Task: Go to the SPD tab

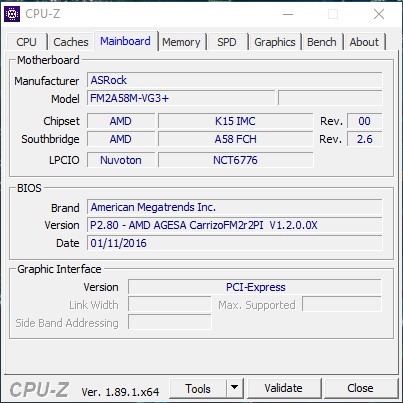Action: click(x=227, y=42)
